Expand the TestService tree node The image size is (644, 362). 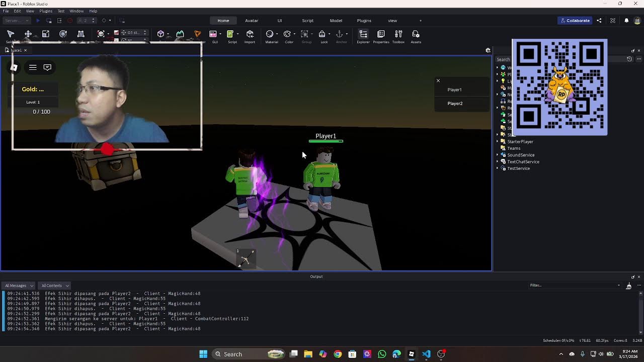point(498,168)
